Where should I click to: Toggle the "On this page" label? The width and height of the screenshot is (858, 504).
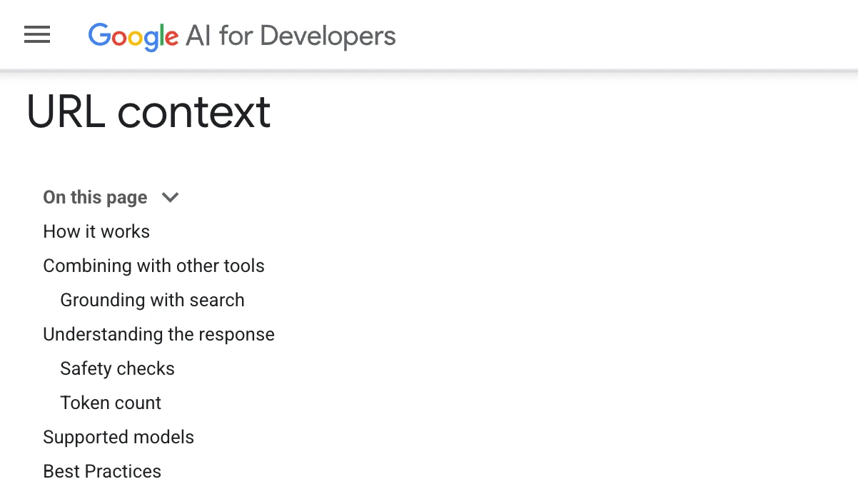(95, 198)
